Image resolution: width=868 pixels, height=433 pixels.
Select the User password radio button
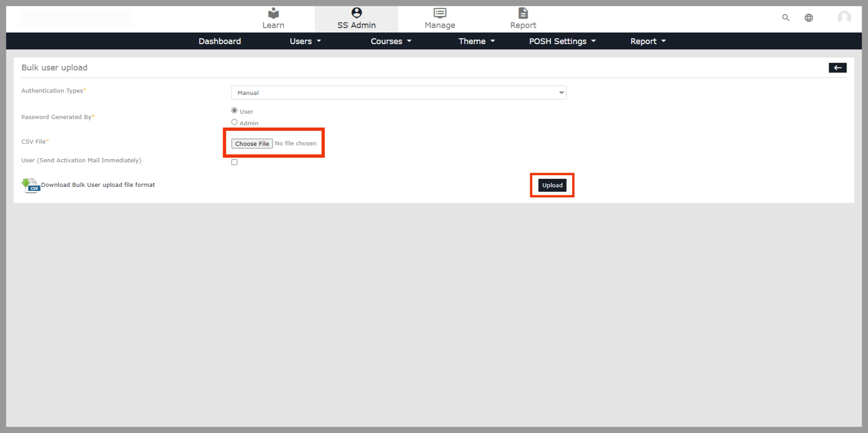(x=234, y=111)
